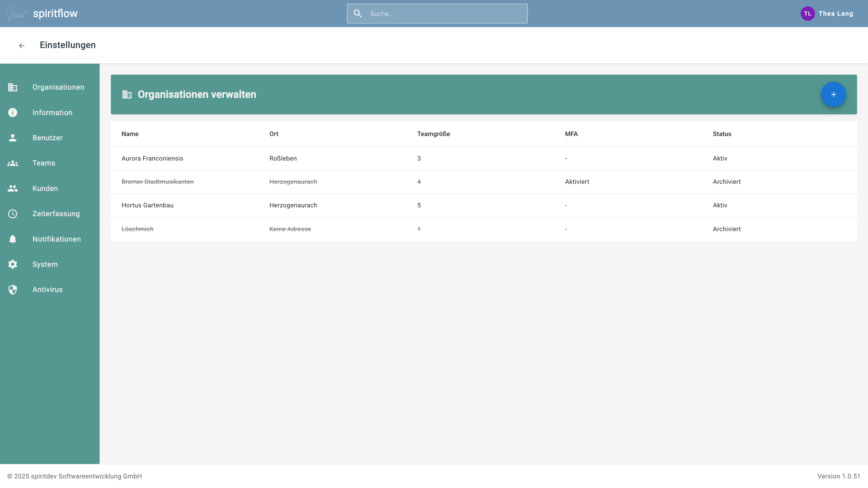868x488 pixels.
Task: Click the Einstellungen page title
Action: (67, 45)
